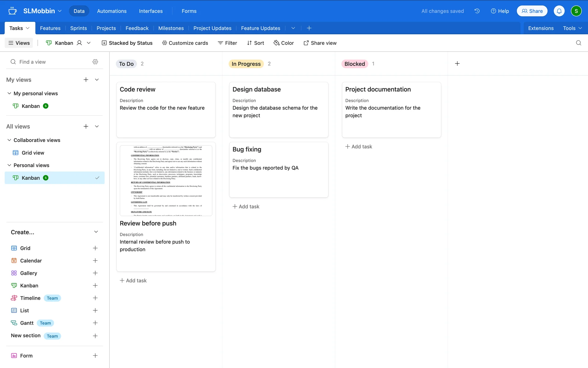
Task: Click the search magnifier icon
Action: point(578,43)
